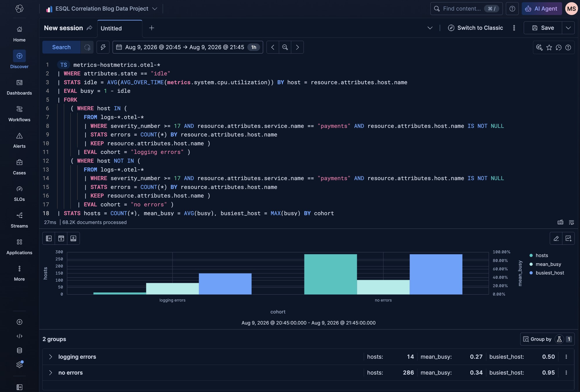
Task: Click New session title
Action: (64, 28)
